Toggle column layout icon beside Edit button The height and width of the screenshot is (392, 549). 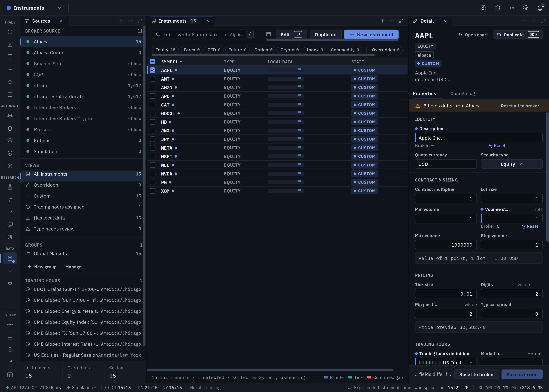click(x=268, y=34)
